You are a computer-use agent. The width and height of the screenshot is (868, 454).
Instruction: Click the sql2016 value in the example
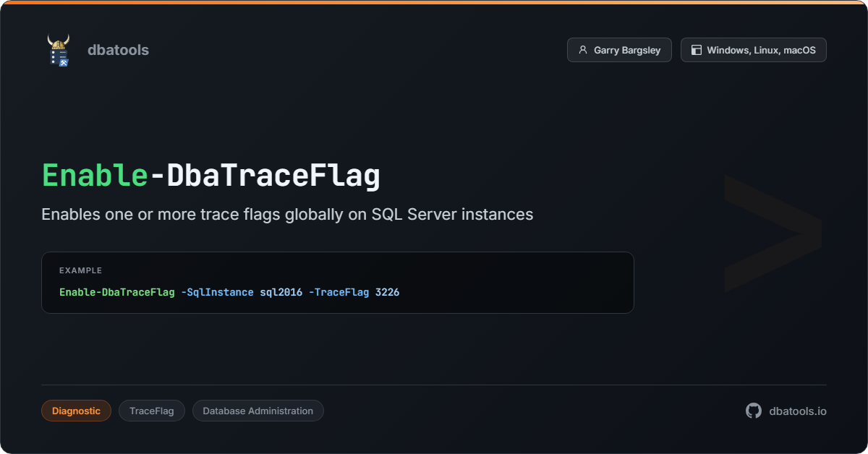(281, 292)
